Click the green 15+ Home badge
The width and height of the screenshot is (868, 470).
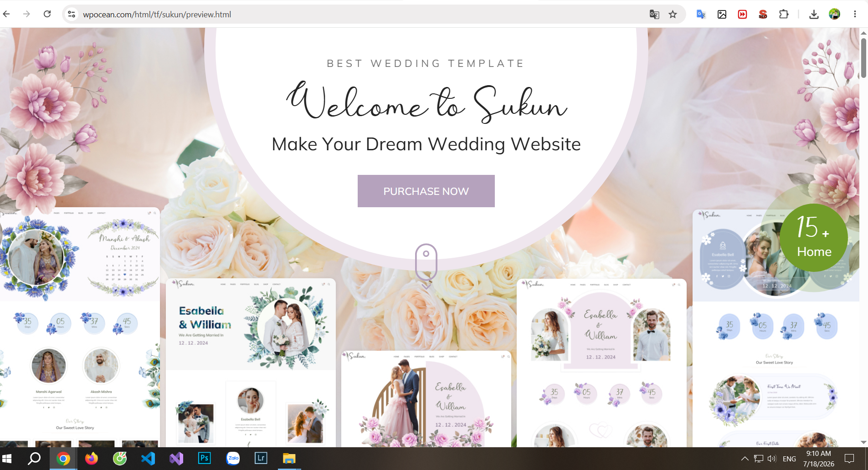tap(814, 238)
